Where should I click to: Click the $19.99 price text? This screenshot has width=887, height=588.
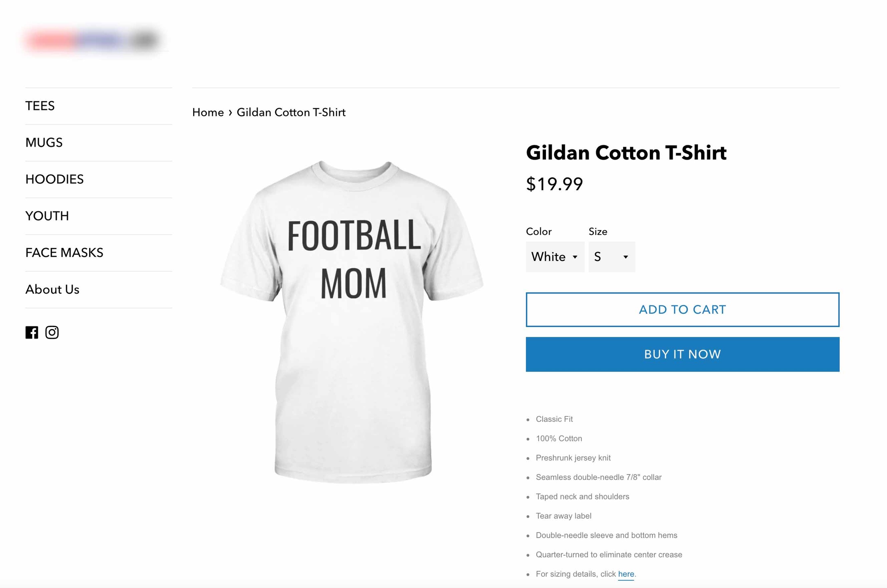coord(554,184)
